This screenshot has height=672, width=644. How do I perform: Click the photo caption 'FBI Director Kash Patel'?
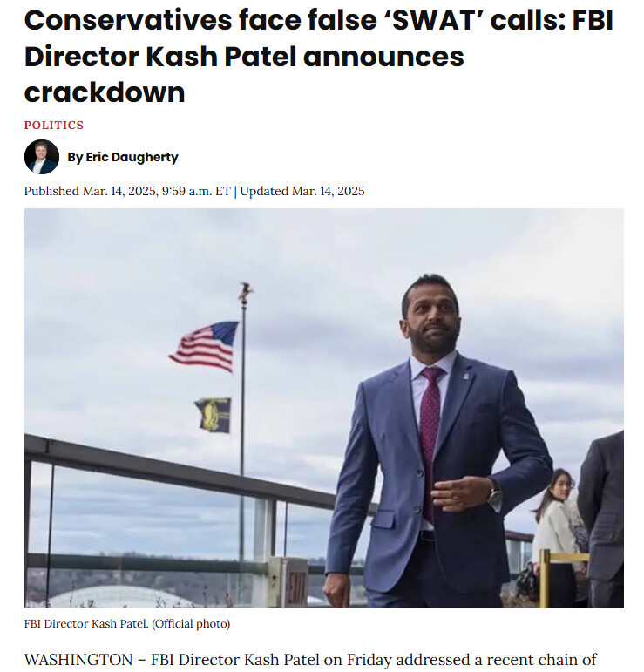85,624
